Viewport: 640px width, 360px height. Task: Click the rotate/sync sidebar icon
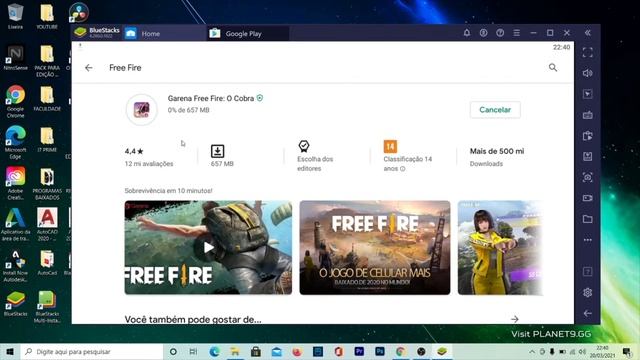click(588, 136)
